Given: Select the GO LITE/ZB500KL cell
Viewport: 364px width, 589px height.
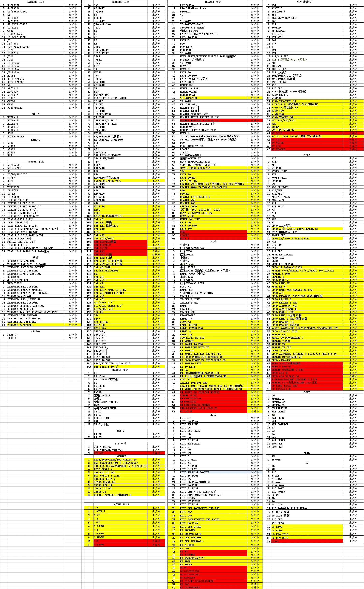Looking at the screenshot, I should pyautogui.click(x=36, y=280).
